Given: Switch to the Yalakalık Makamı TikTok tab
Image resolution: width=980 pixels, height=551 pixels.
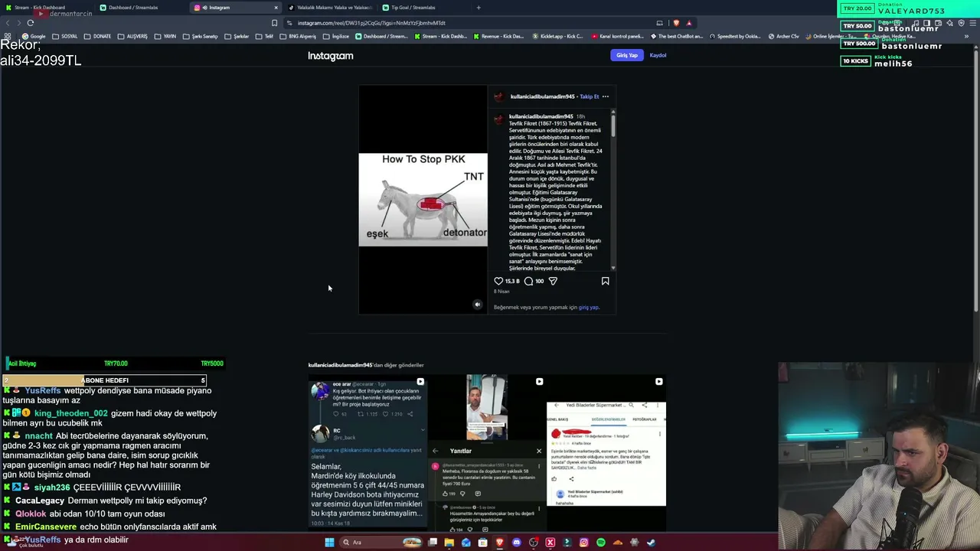Looking at the screenshot, I should pos(330,8).
